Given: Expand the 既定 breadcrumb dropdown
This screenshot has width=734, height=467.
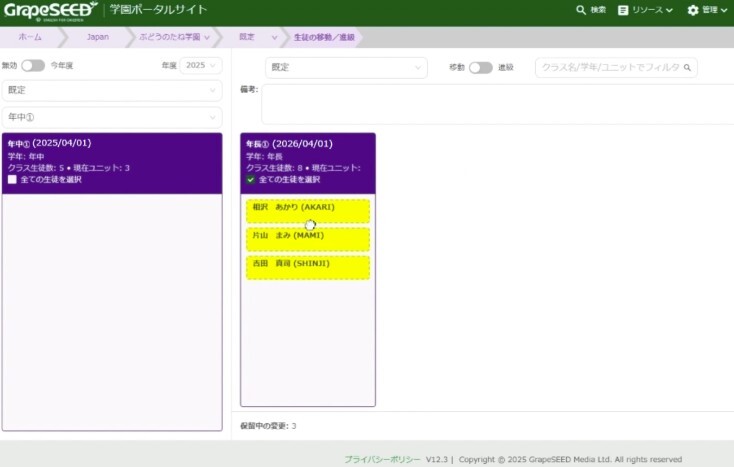Looking at the screenshot, I should [x=274, y=37].
